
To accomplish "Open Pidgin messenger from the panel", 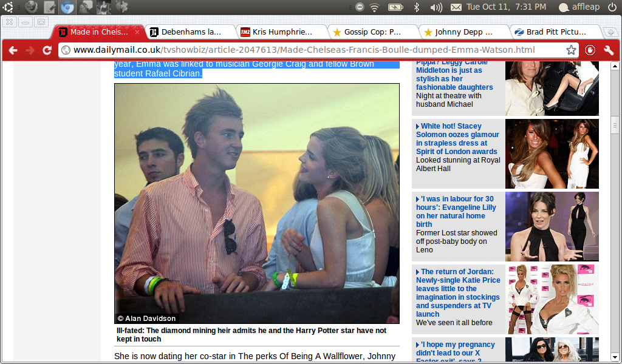I will (86, 7).
